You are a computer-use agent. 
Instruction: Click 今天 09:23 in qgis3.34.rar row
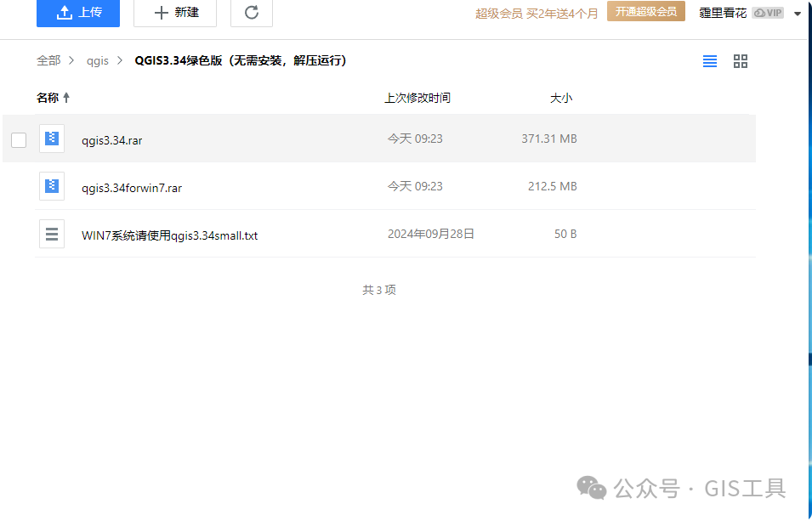click(x=415, y=139)
